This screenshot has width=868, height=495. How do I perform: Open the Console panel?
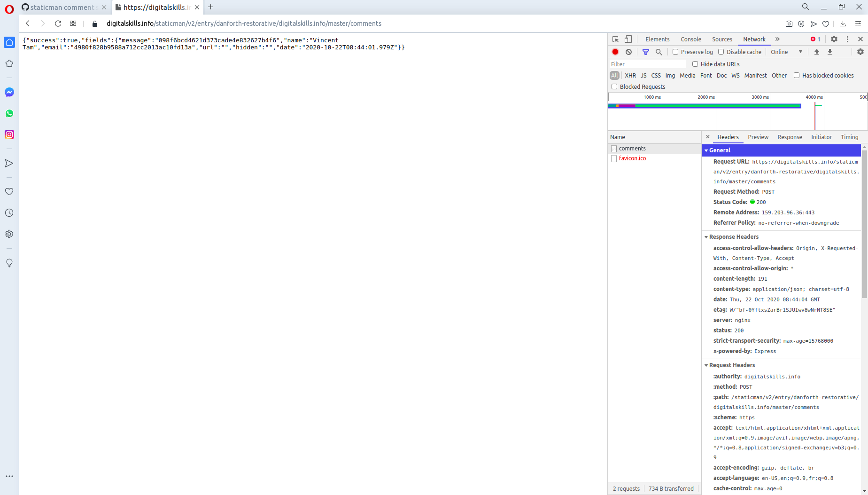tap(690, 39)
